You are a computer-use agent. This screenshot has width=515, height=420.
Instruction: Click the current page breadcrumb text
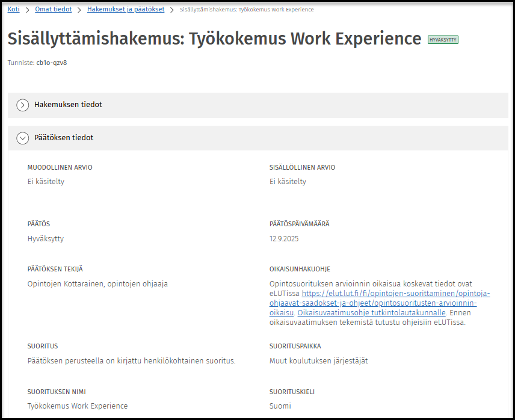(247, 10)
